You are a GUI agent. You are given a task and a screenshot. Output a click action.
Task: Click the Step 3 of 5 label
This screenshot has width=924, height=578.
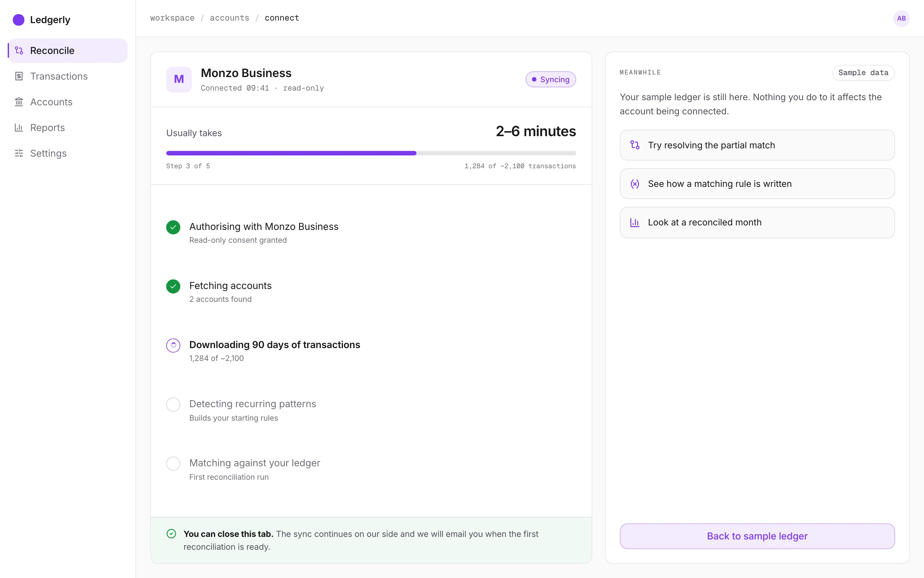[x=188, y=166]
